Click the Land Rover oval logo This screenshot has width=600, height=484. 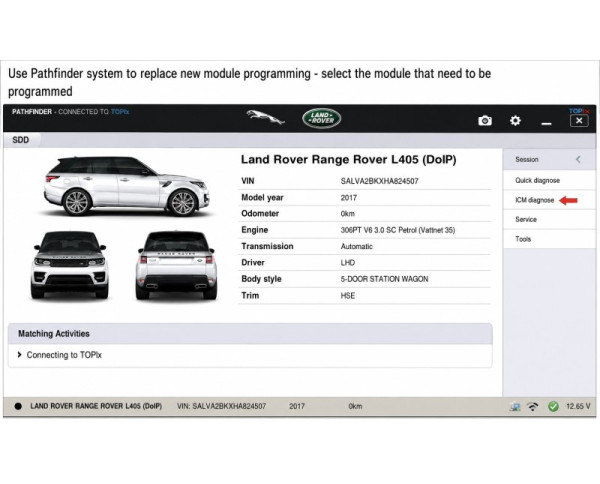tap(321, 118)
